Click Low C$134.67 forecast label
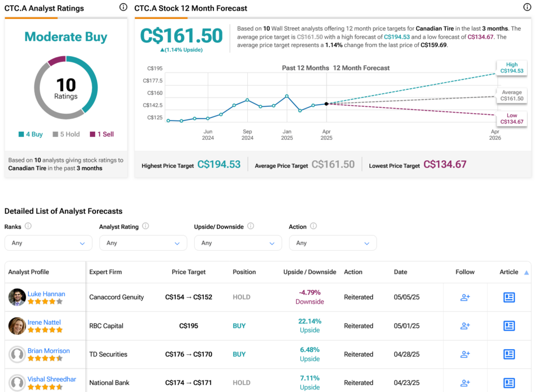The height and width of the screenshot is (392, 542). 512,118
